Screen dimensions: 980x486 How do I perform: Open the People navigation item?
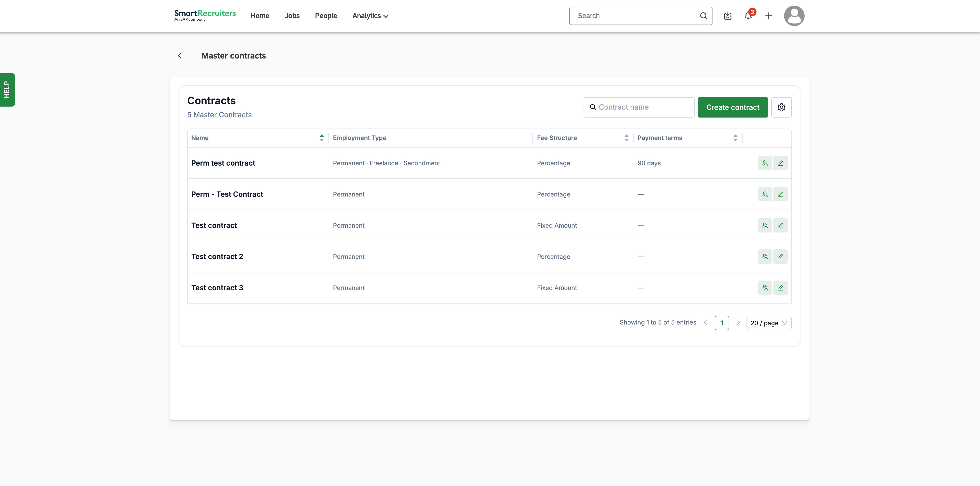point(326,16)
